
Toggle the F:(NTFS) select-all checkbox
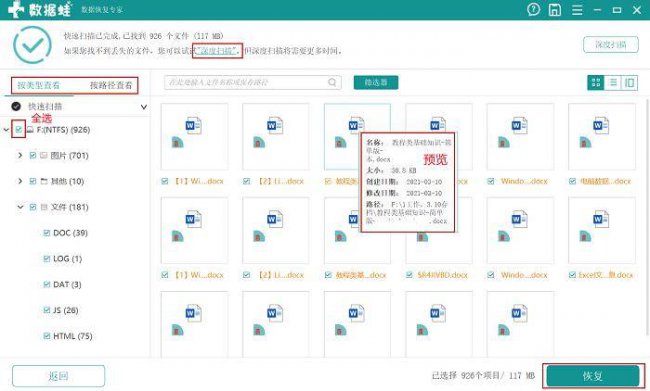[19, 129]
